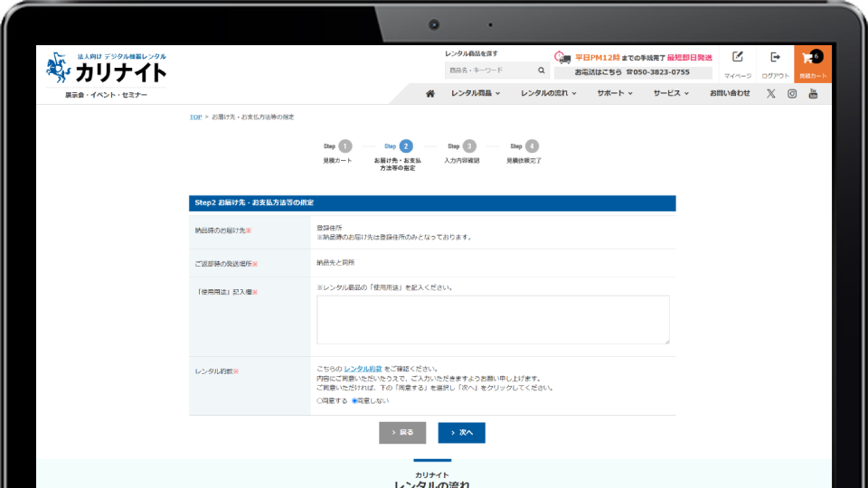This screenshot has height=488, width=868.
Task: Expand the サポート menu
Action: click(615, 93)
